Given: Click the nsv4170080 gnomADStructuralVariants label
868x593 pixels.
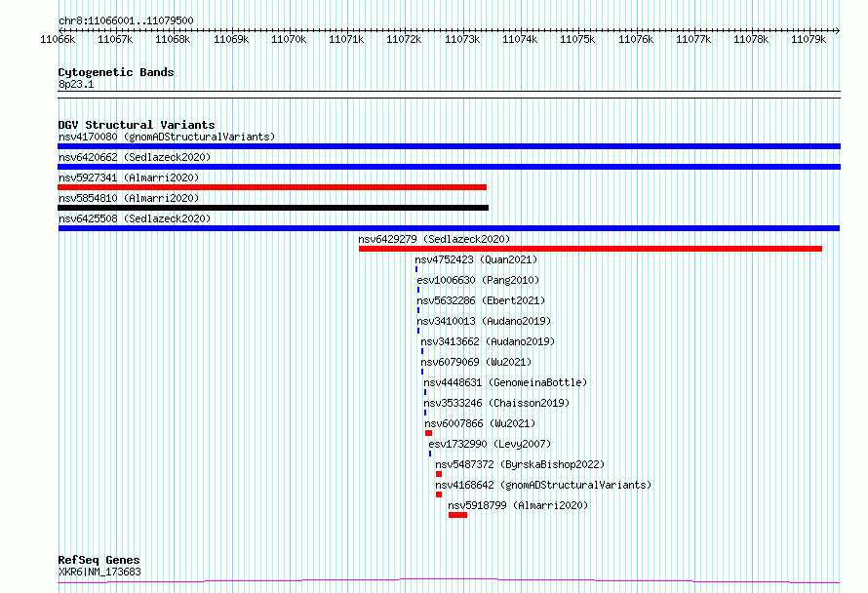Looking at the screenshot, I should point(167,137).
